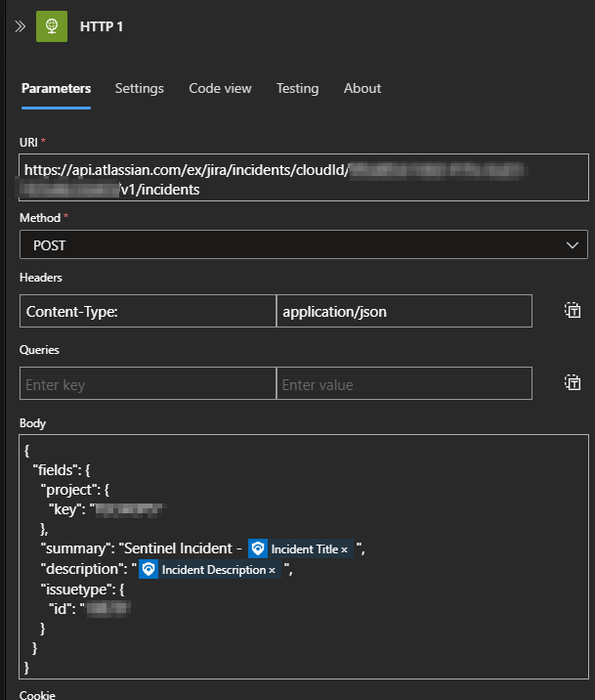The height and width of the screenshot is (700, 595).
Task: Click the HTTP 1 action title
Action: 102,26
